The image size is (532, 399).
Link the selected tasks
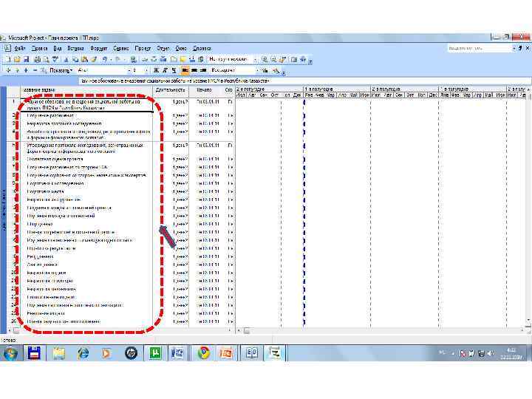click(x=145, y=59)
